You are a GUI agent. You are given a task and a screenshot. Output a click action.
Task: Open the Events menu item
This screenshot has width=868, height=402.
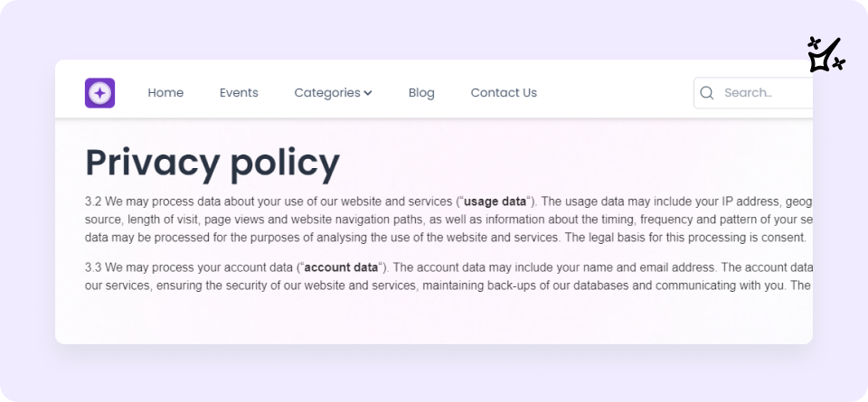point(239,93)
